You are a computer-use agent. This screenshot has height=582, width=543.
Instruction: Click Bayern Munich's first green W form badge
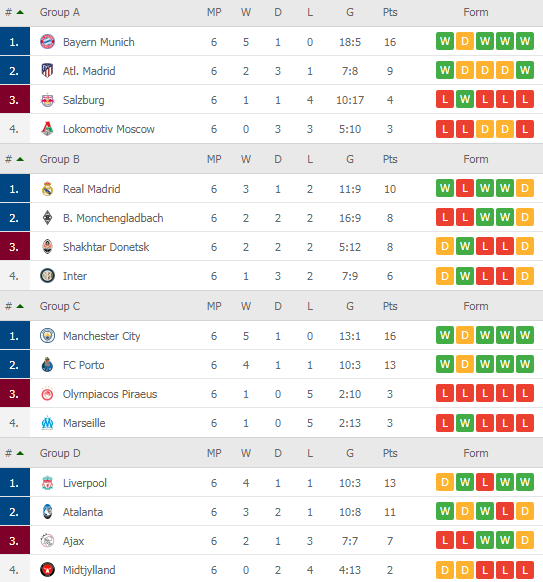pyautogui.click(x=445, y=41)
